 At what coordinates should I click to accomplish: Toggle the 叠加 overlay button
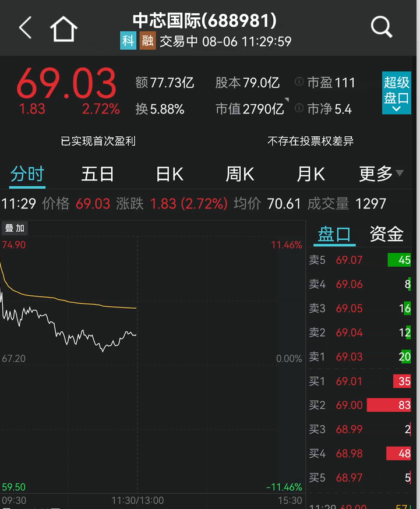click(x=15, y=228)
